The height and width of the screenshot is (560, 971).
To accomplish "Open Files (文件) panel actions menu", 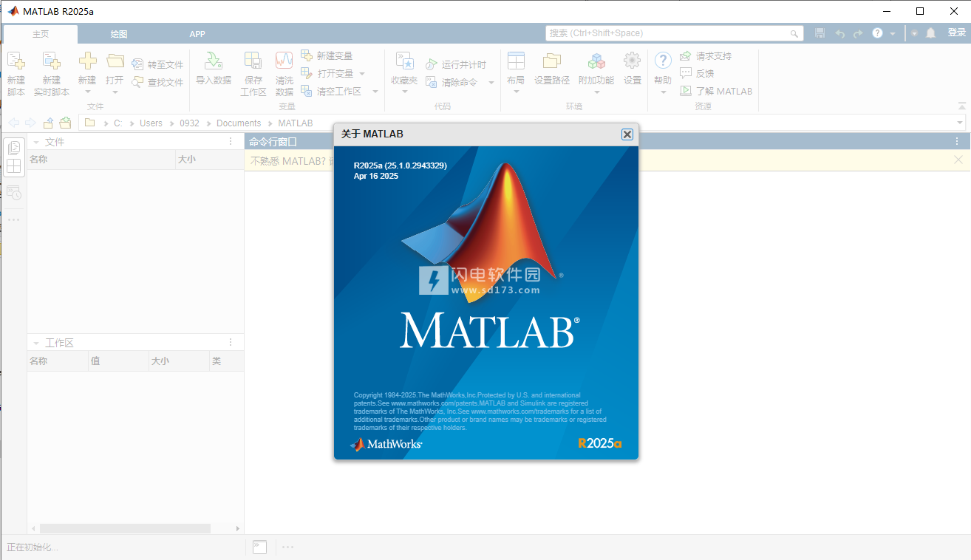I will point(231,142).
